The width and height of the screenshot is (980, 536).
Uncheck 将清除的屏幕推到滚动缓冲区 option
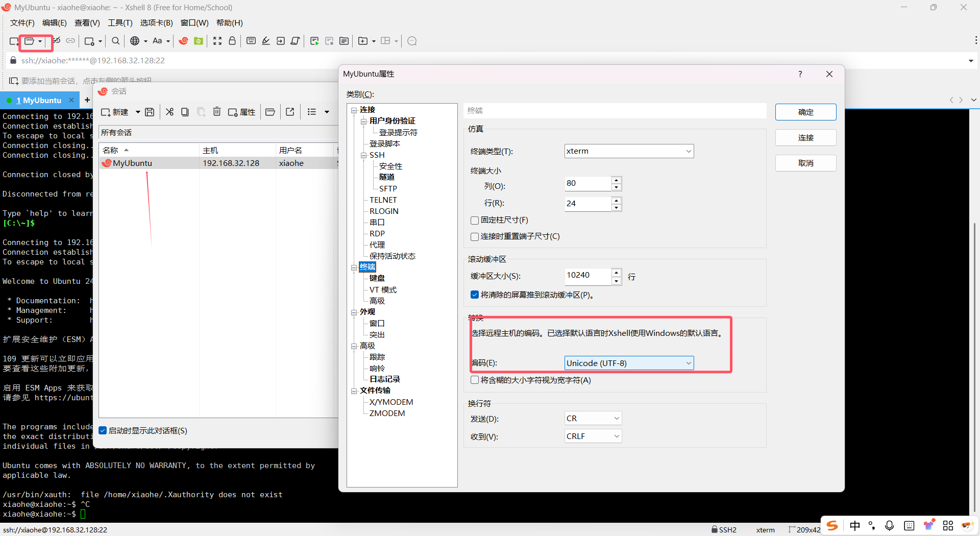pyautogui.click(x=474, y=295)
